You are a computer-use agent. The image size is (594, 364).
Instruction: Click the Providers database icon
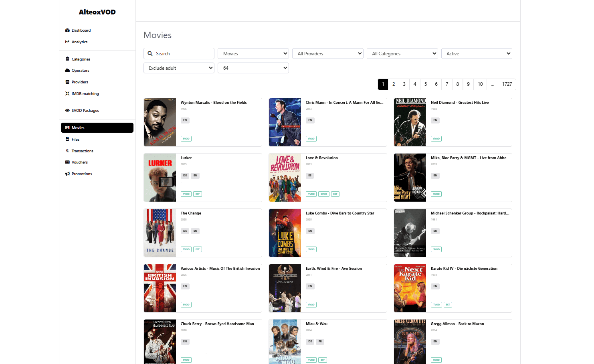point(67,82)
